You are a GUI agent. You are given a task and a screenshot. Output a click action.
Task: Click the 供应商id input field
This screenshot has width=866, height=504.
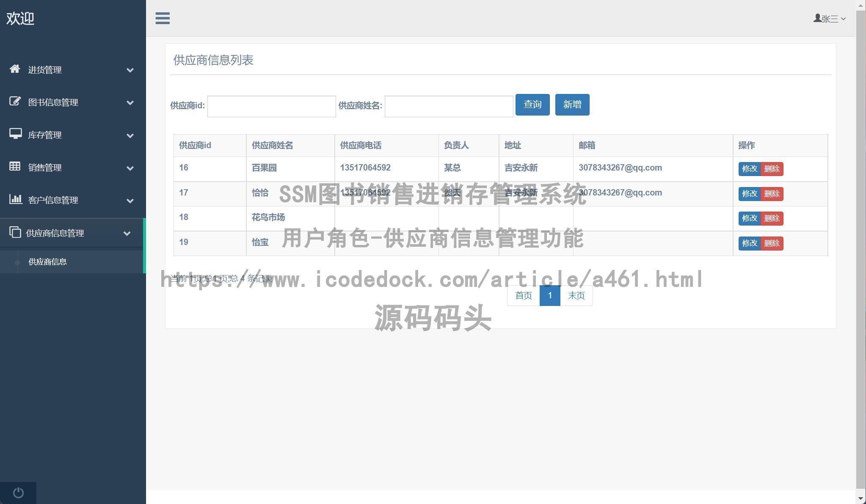click(x=271, y=106)
